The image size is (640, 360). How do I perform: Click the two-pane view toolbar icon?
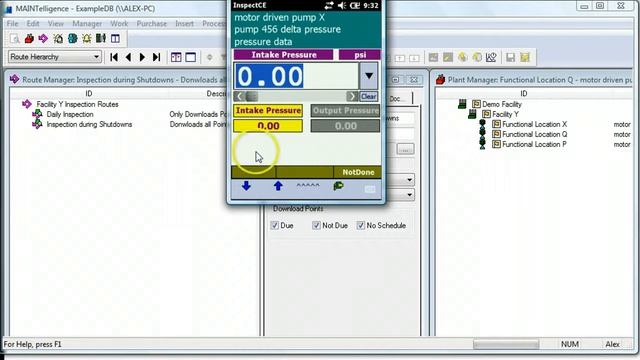(176, 57)
